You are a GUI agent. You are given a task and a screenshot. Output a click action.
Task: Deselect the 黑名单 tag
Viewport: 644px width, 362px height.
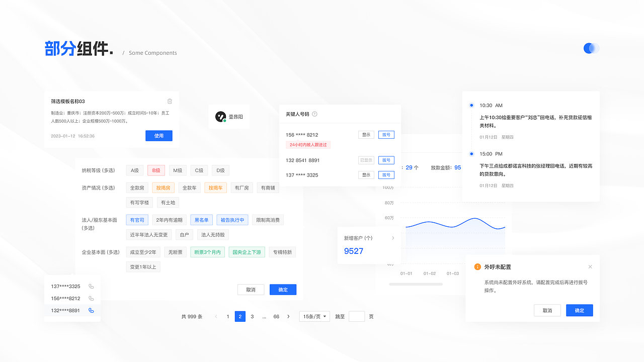(202, 220)
